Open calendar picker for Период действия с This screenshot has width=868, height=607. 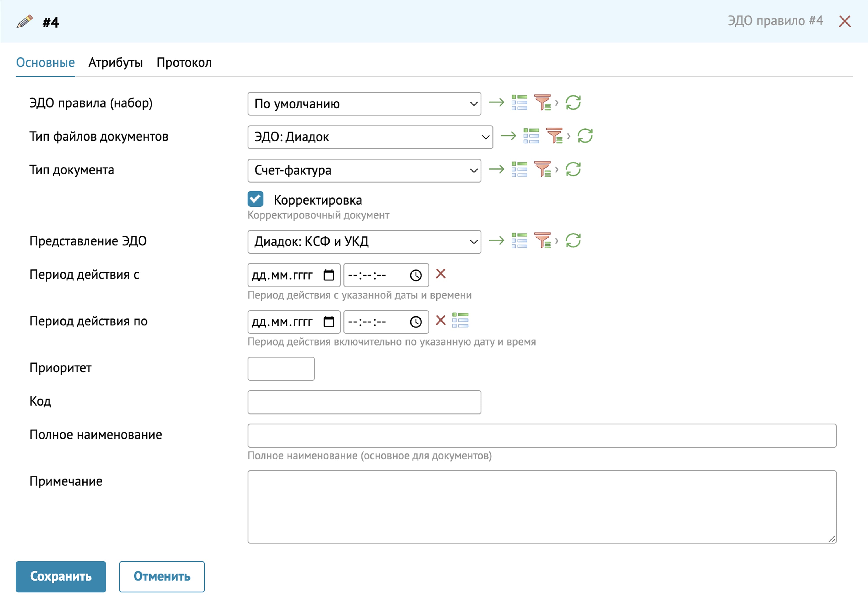click(329, 275)
